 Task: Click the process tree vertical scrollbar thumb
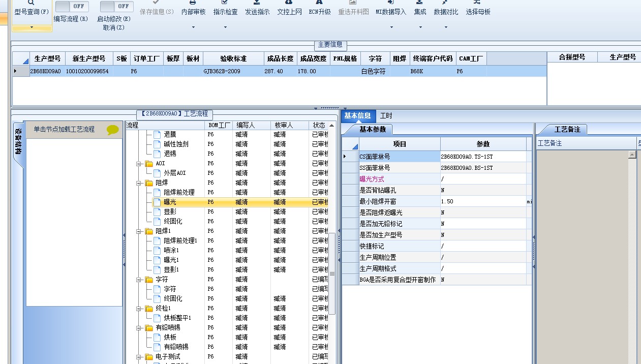point(332,274)
